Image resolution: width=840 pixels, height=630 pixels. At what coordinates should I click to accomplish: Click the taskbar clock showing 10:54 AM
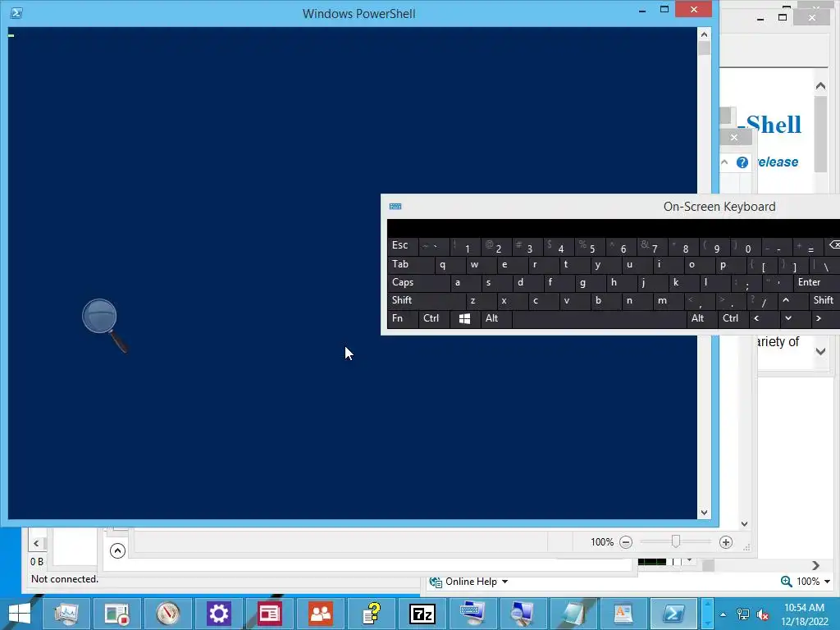coord(804,614)
